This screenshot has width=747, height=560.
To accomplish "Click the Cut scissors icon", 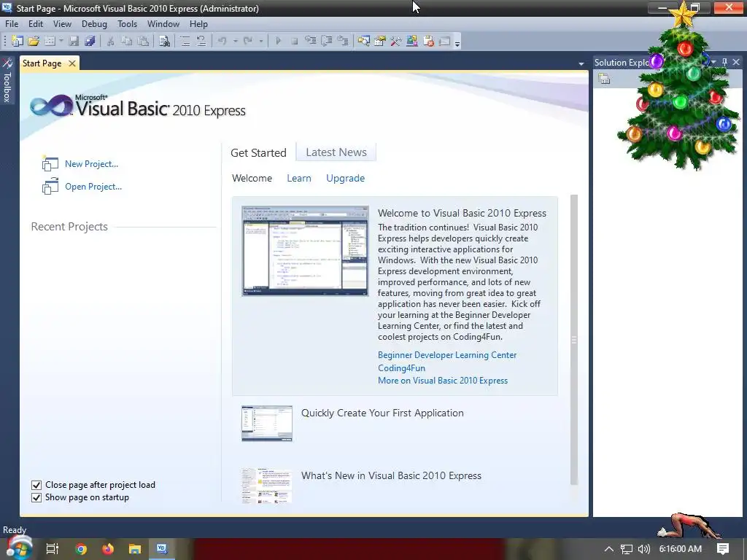I will click(111, 41).
